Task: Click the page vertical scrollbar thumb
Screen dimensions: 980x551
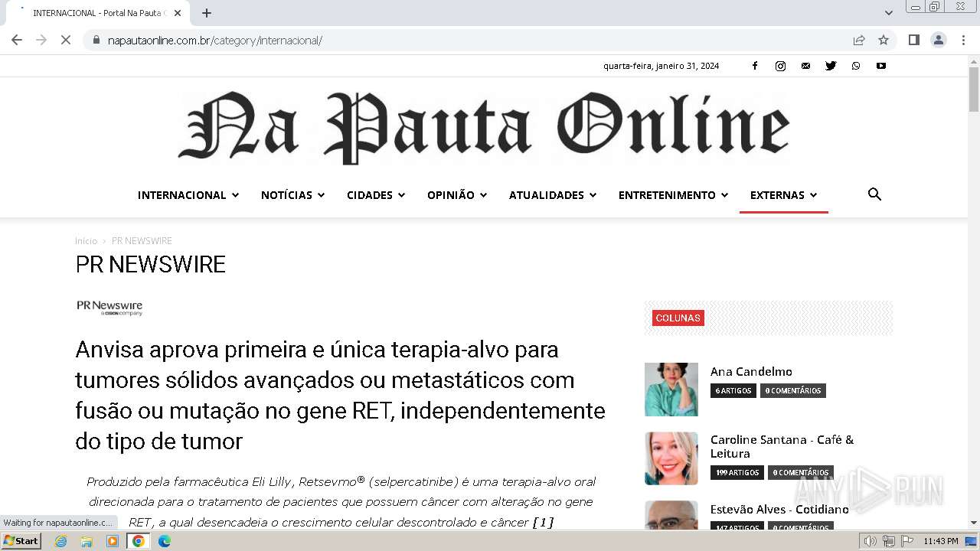Action: click(974, 90)
